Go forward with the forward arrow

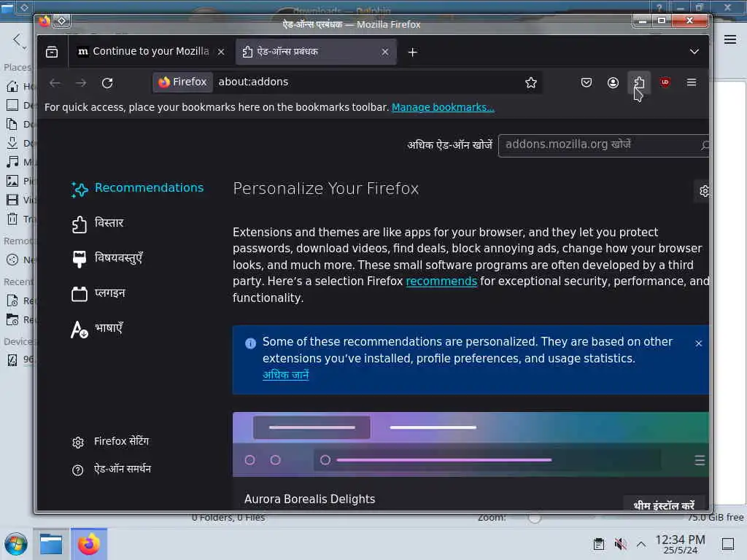click(x=81, y=82)
